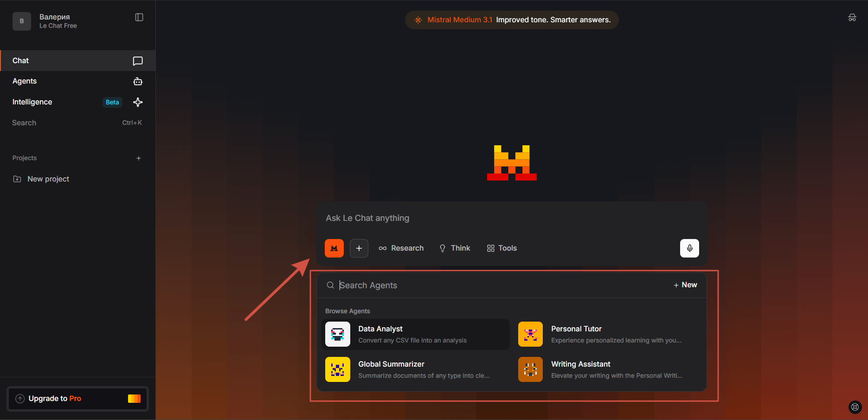Screen dimensions: 868x420
Task: Click the Tools grid icon
Action: 491,248
